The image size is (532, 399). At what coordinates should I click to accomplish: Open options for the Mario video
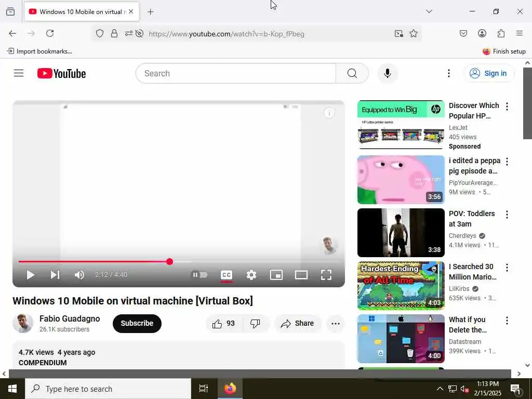[x=507, y=268]
